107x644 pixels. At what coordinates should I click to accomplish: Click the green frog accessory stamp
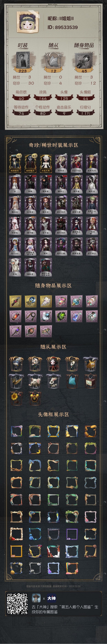point(61,316)
